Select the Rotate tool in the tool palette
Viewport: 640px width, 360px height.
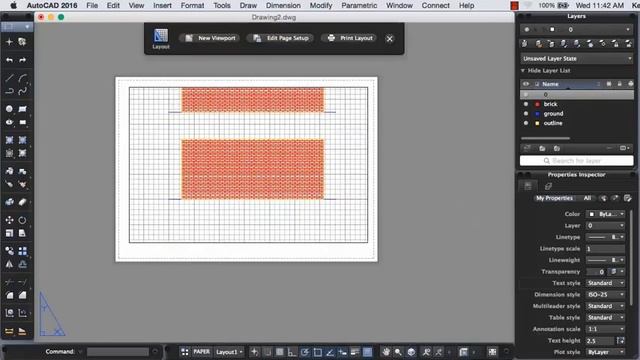click(x=23, y=220)
